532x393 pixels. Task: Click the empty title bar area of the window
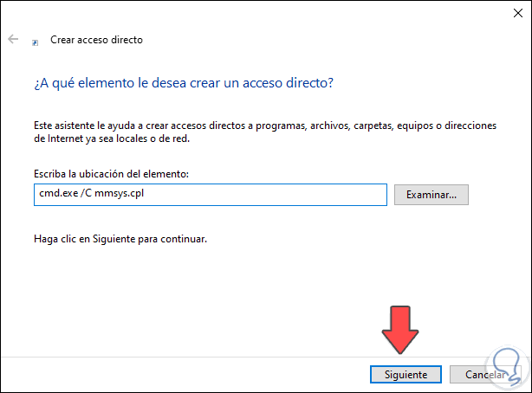(260, 12)
